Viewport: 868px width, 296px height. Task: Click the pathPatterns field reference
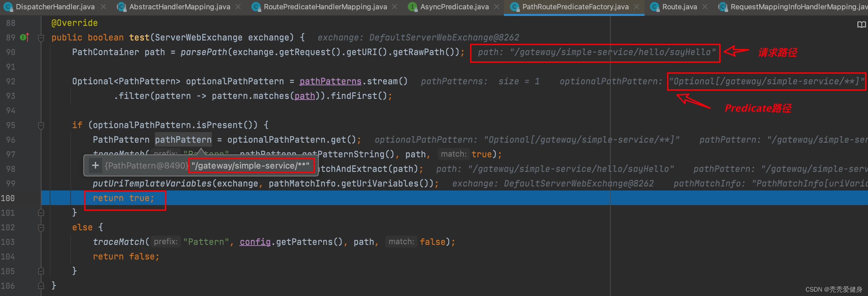pyautogui.click(x=330, y=81)
